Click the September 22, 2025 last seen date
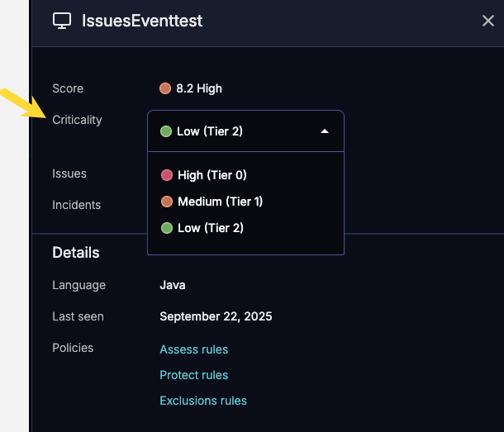Viewport: 504px width, 432px height. (216, 316)
